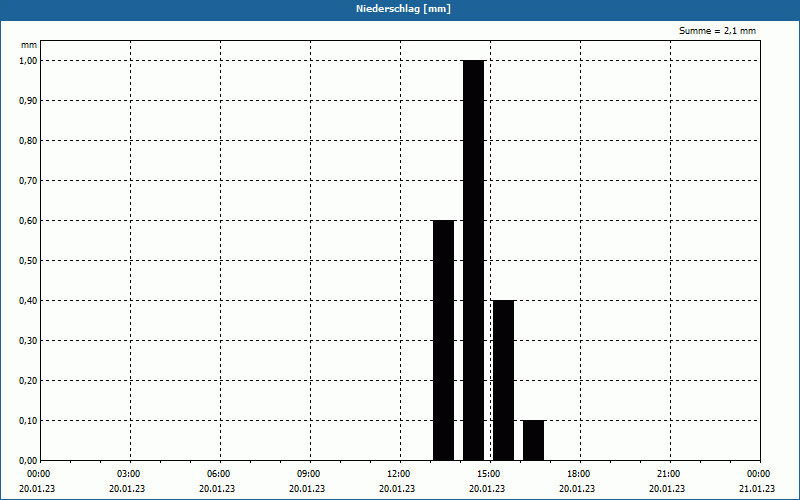This screenshot has height=500, width=800.
Task: Click the 03:00 time label
Action: tap(129, 474)
